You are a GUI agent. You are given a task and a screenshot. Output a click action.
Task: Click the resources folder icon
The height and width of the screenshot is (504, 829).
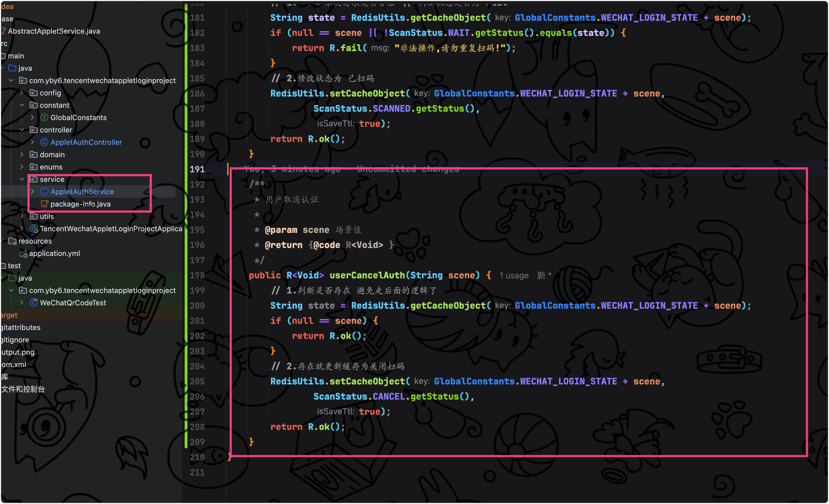[x=12, y=241]
